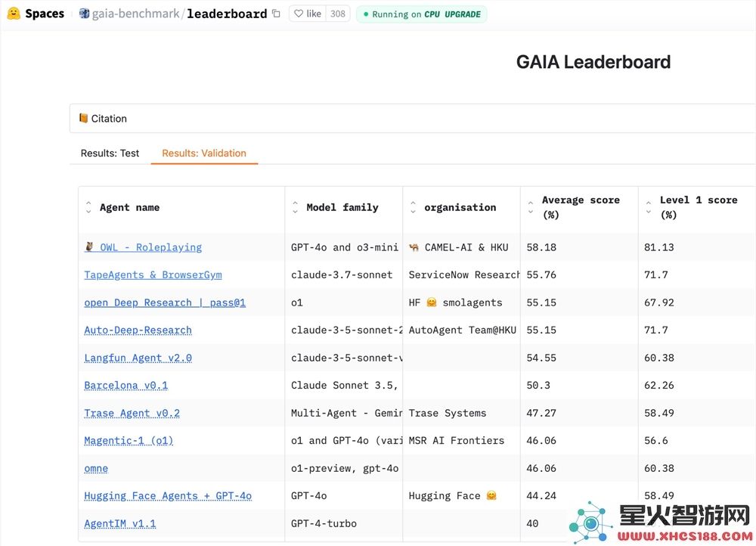The image size is (756, 546).
Task: Select the 50.3 average score cell
Action: pos(580,386)
